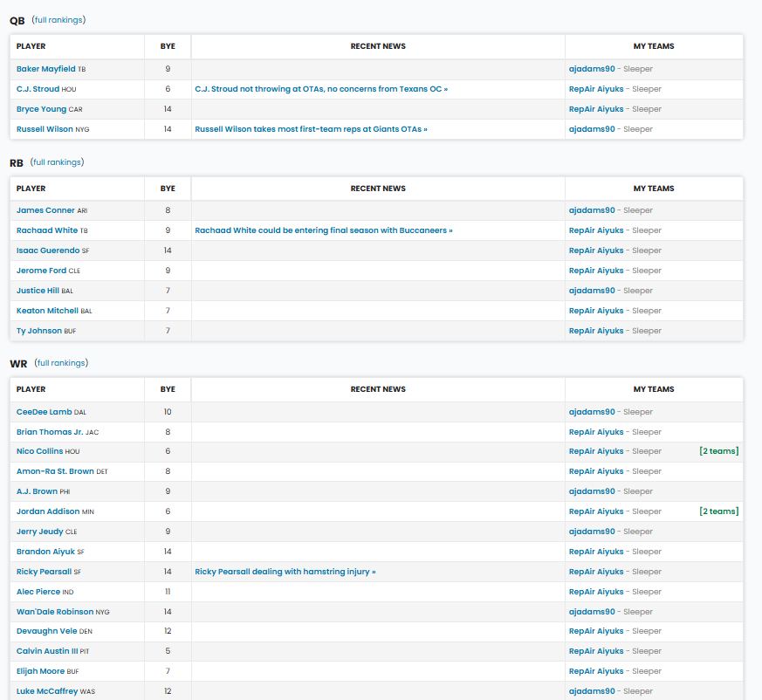Select bye week 10 for CeeDee Lamb
This screenshot has width=762, height=700.
(168, 412)
